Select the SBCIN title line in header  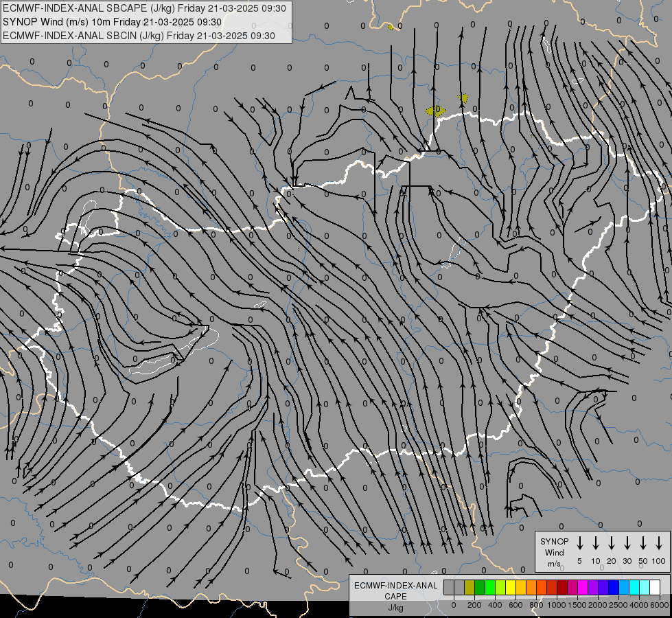(139, 36)
